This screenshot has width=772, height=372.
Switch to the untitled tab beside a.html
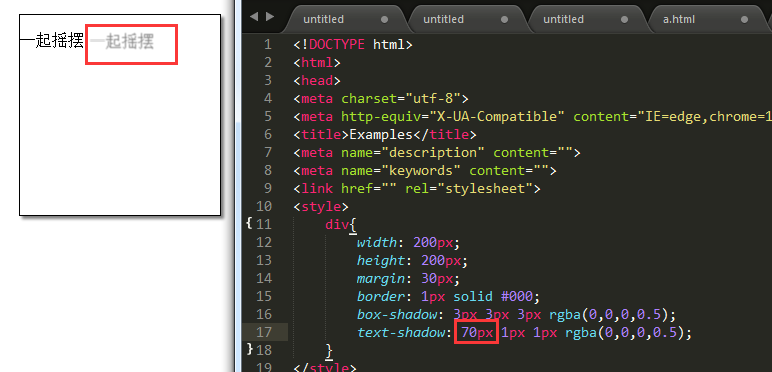tap(564, 19)
